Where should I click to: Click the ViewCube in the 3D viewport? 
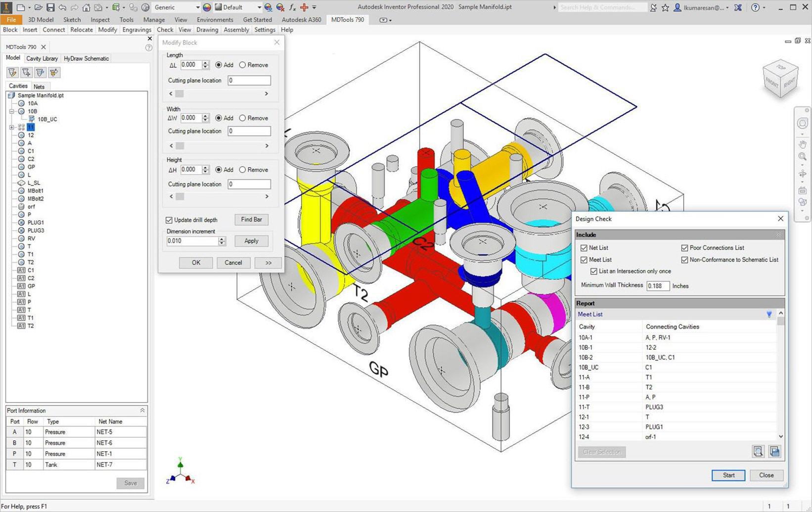pyautogui.click(x=781, y=78)
